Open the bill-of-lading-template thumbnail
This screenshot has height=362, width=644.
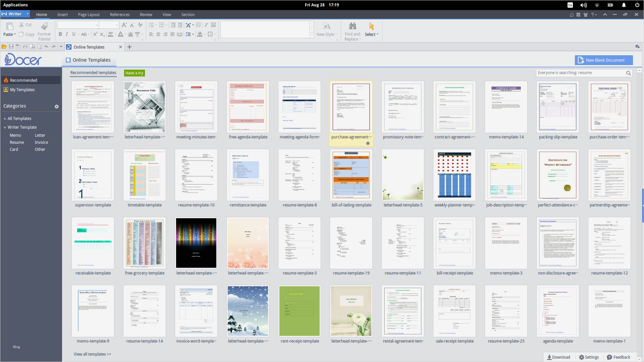[x=351, y=175]
